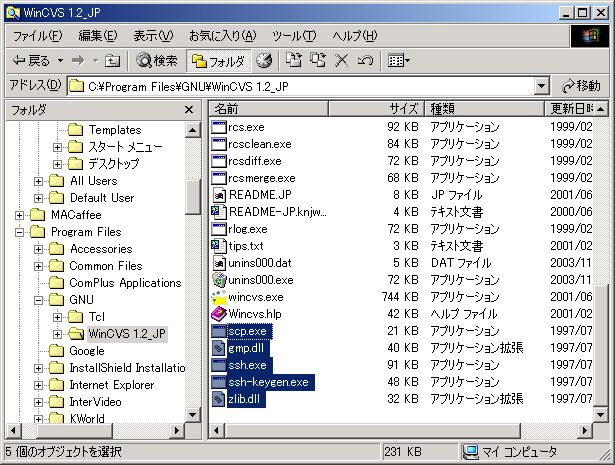Delete selection with the X toolbar icon

click(x=342, y=61)
